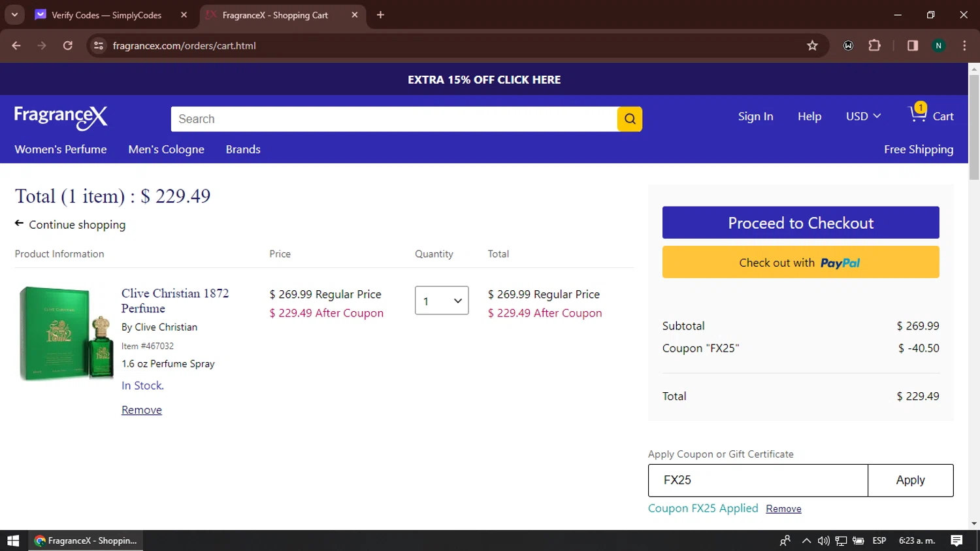Click the yellow search magnifier button
980x551 pixels.
click(630, 119)
